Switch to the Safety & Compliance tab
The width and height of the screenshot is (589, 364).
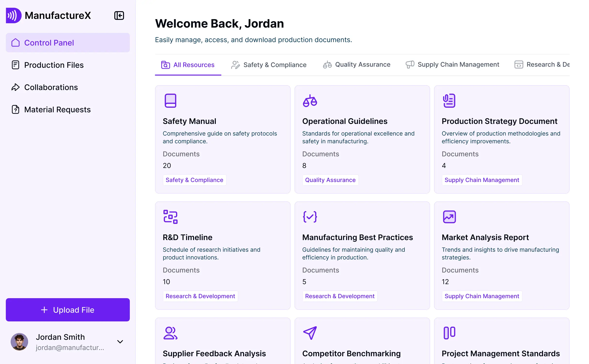pyautogui.click(x=269, y=65)
